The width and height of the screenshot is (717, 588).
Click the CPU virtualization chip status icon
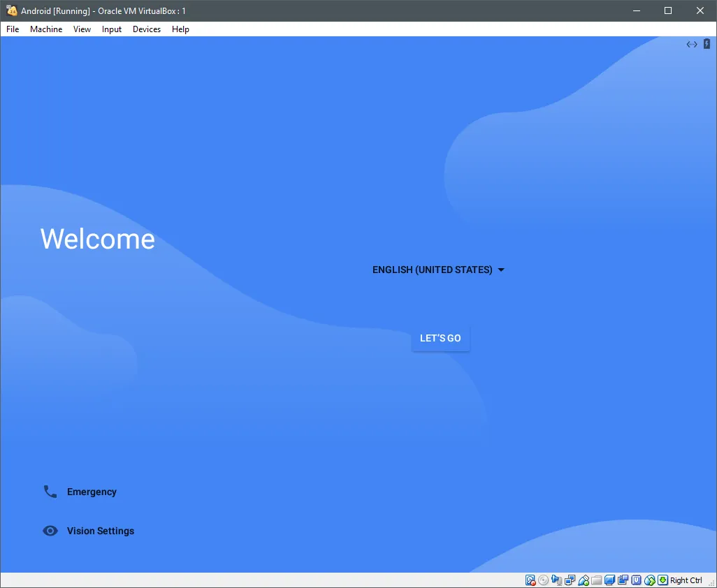[637, 580]
